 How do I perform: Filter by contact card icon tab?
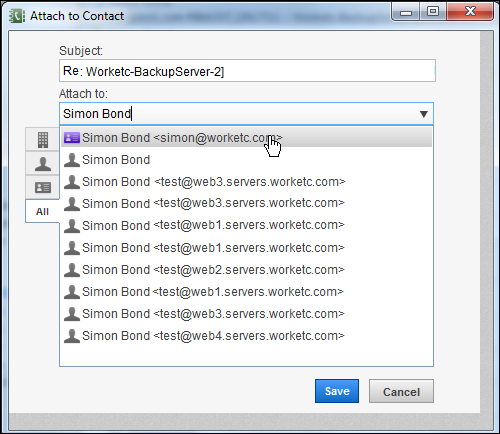[x=43, y=188]
